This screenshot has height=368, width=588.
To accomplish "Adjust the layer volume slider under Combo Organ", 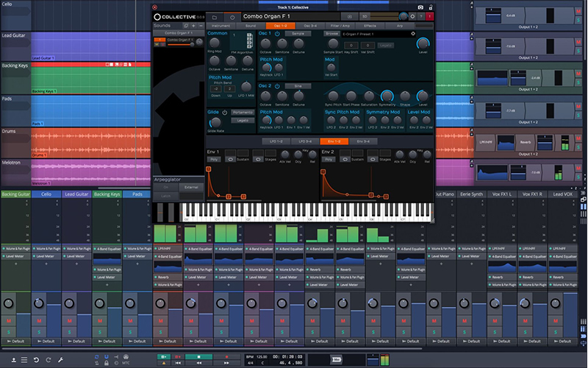I will [181, 45].
